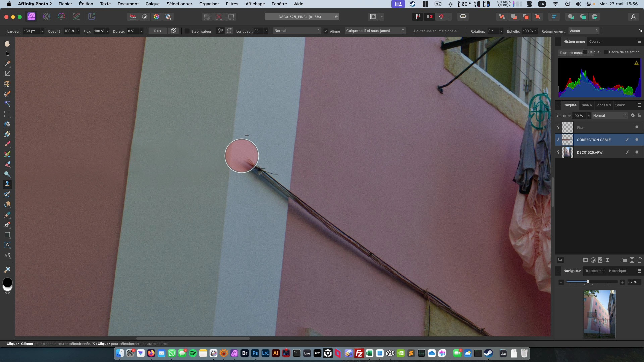Open the Filtres menu

tap(232, 4)
